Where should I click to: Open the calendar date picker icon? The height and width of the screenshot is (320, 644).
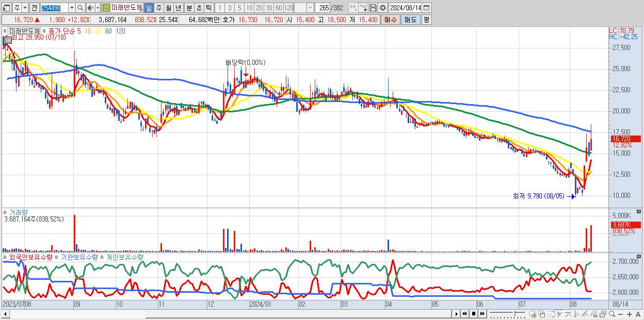coord(427,8)
